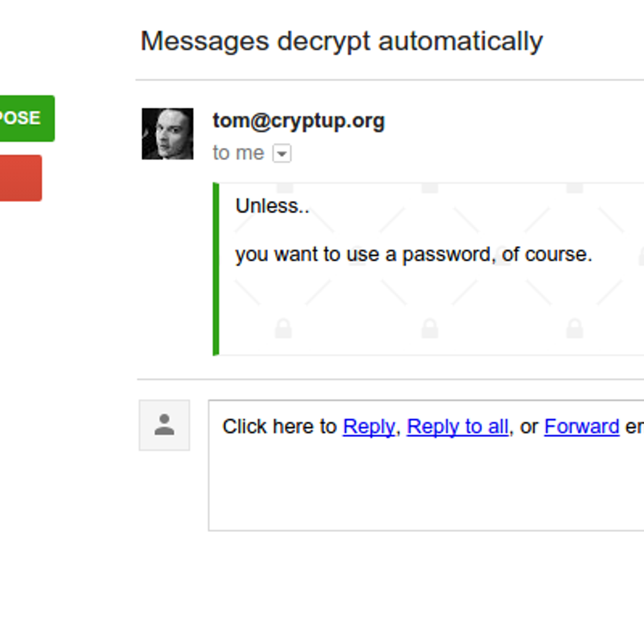Click the "Unless.." line in the message

tap(272, 206)
